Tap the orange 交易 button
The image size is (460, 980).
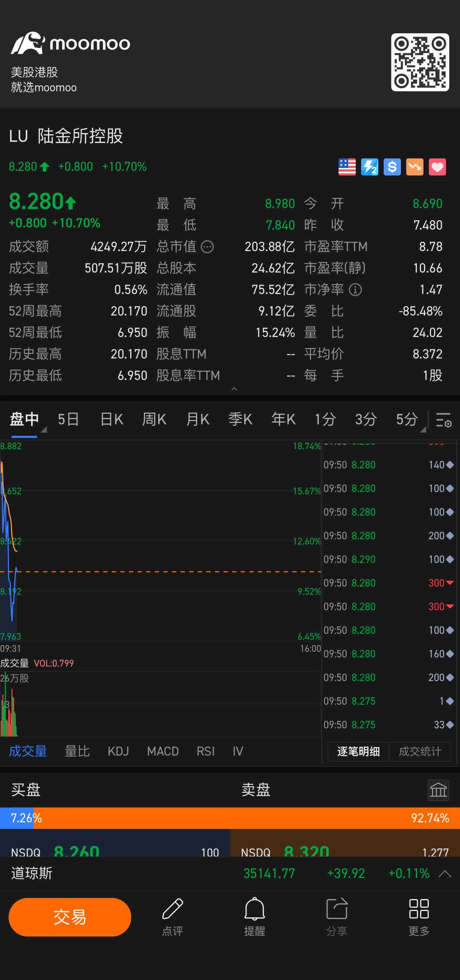point(70,917)
